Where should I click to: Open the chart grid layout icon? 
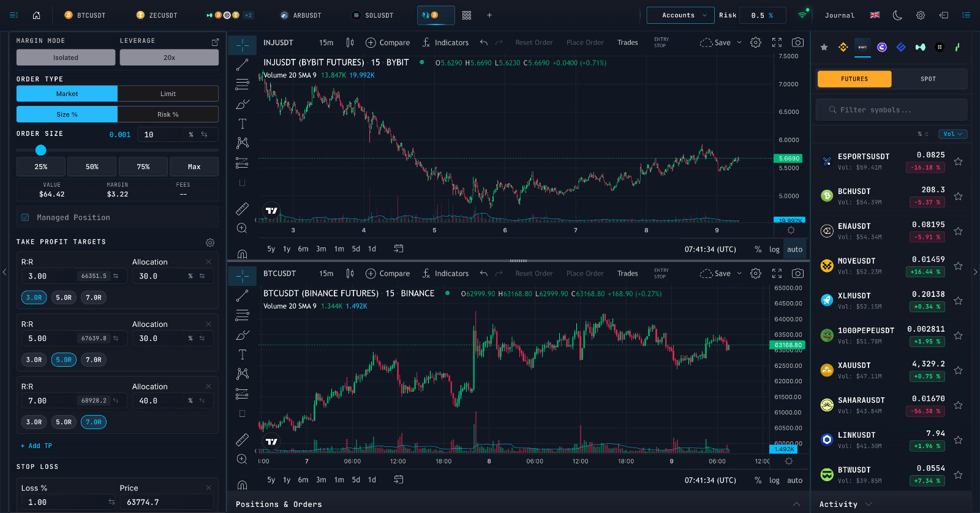(467, 15)
